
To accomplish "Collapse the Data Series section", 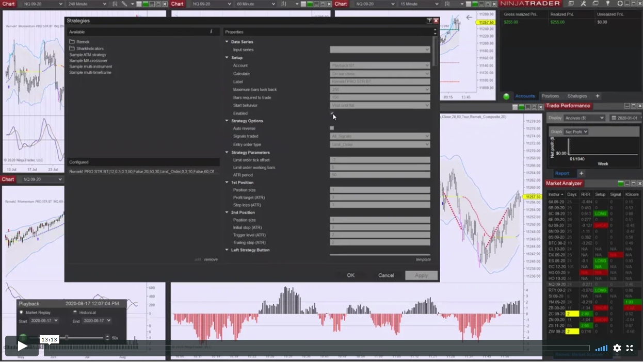I will pos(227,42).
